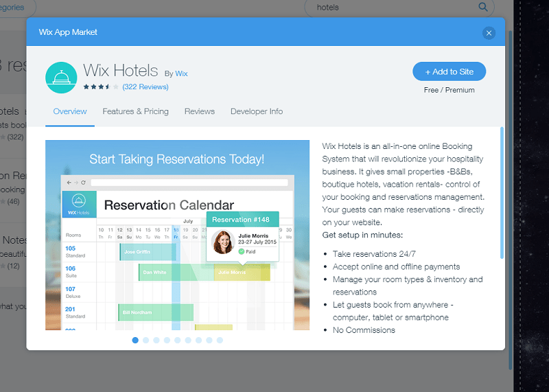Screen dimensions: 549x392
Task: Click the Wix App Market header title
Action: point(68,32)
